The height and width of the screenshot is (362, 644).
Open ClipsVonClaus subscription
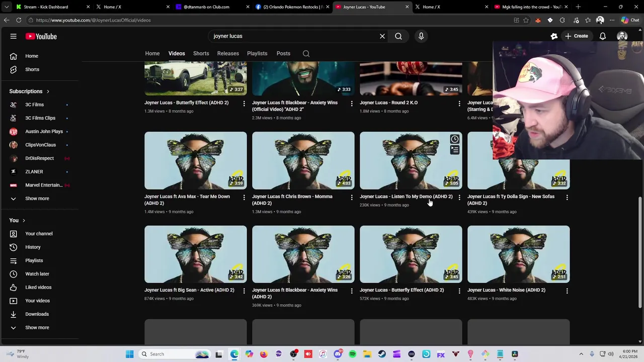click(41, 145)
